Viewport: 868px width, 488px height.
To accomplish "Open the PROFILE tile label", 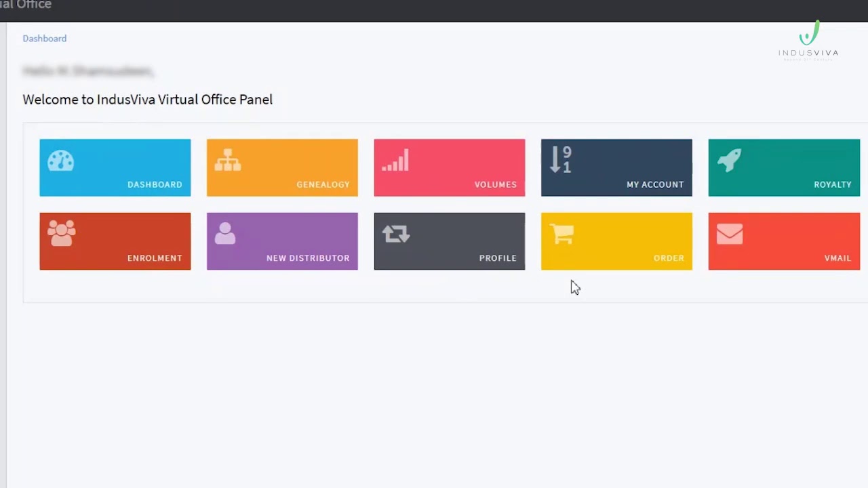I will 498,258.
